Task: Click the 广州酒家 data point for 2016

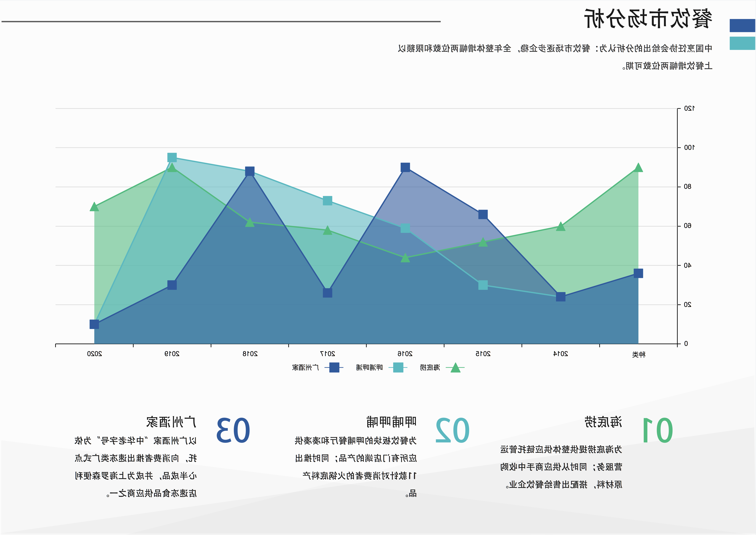Action: 405,167
